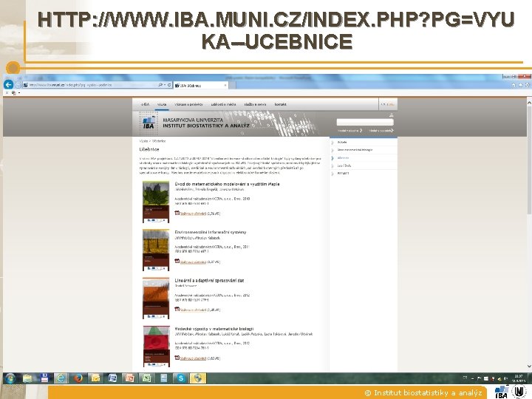Open Skype from the taskbar

coord(181,378)
